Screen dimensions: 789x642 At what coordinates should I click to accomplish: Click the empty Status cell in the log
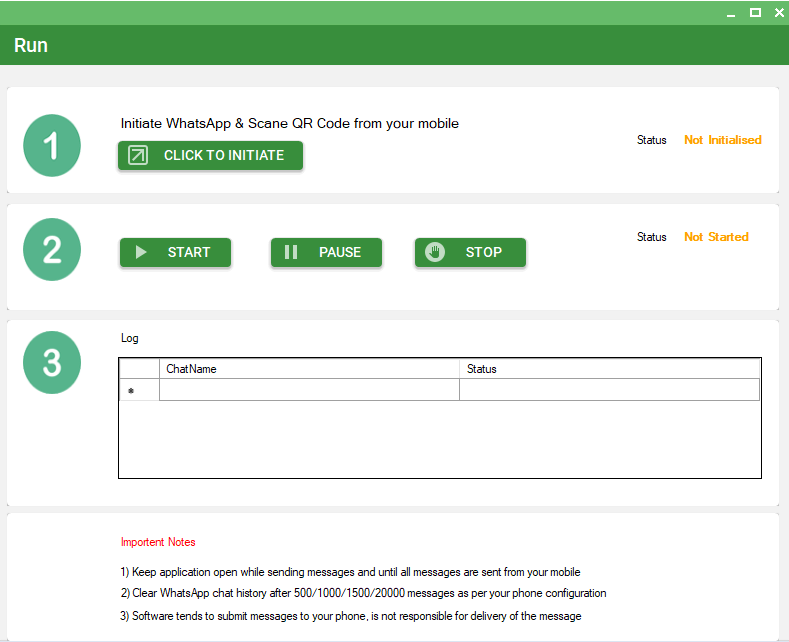pyautogui.click(x=609, y=390)
